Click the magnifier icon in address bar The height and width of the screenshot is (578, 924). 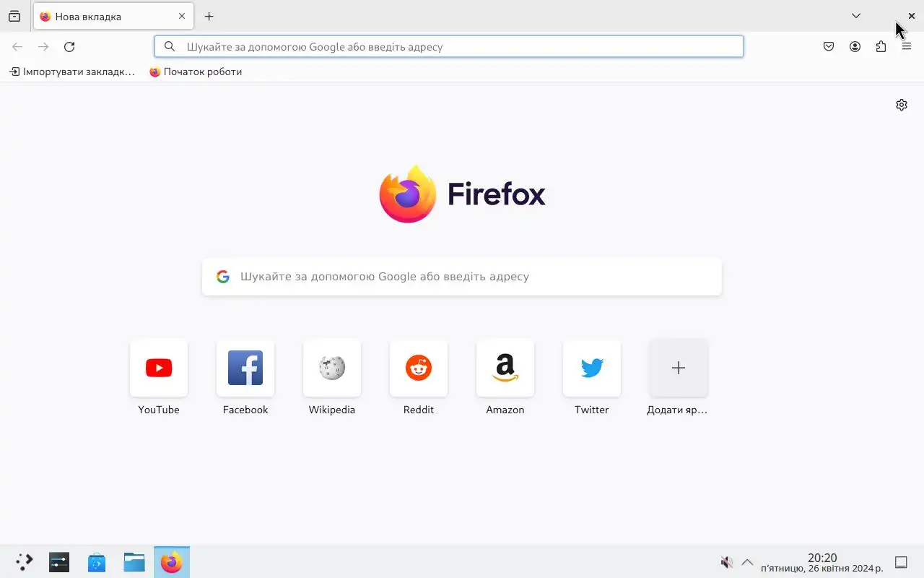click(x=170, y=46)
